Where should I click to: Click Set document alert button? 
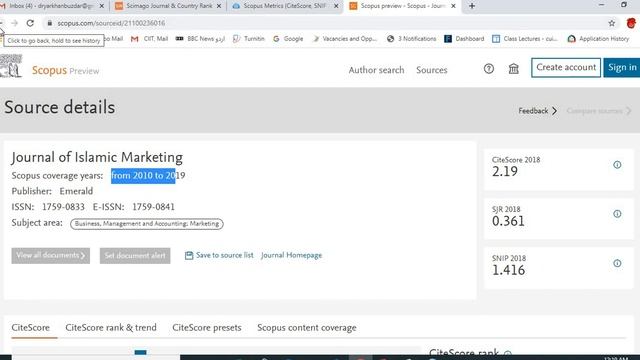135,256
